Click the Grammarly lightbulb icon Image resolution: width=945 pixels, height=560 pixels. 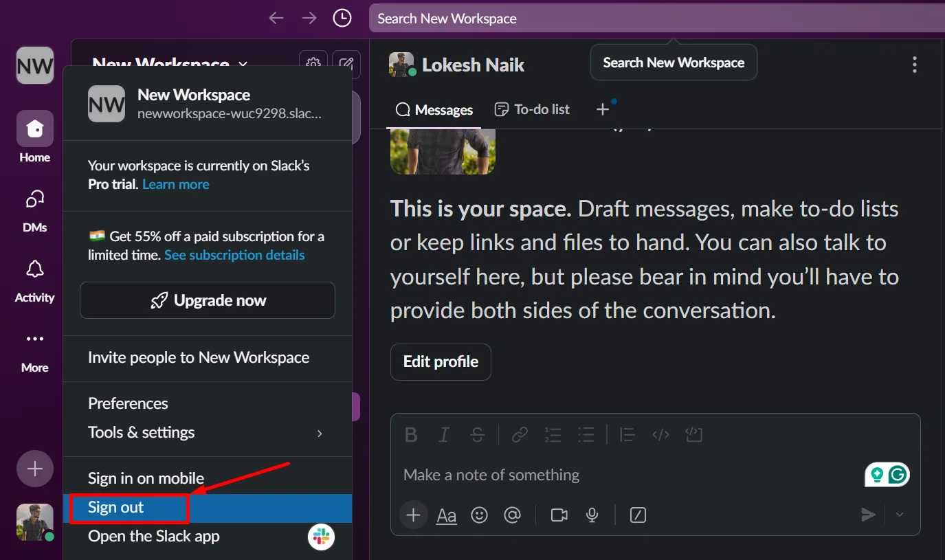pyautogui.click(x=877, y=474)
